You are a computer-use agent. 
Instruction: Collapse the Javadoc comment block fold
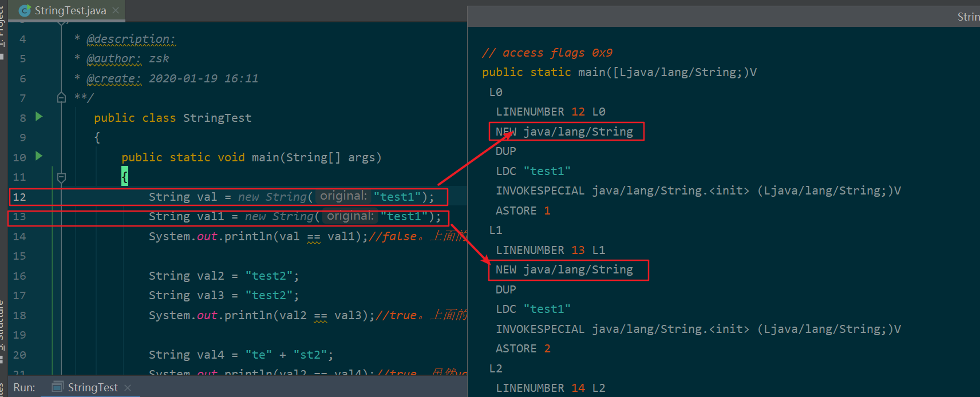[x=61, y=98]
